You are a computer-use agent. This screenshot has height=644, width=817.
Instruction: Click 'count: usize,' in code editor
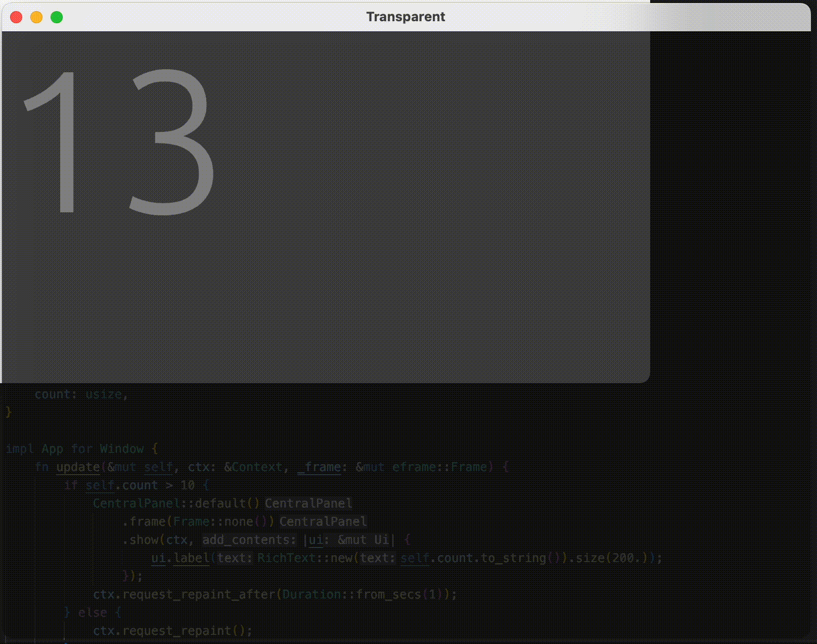81,394
